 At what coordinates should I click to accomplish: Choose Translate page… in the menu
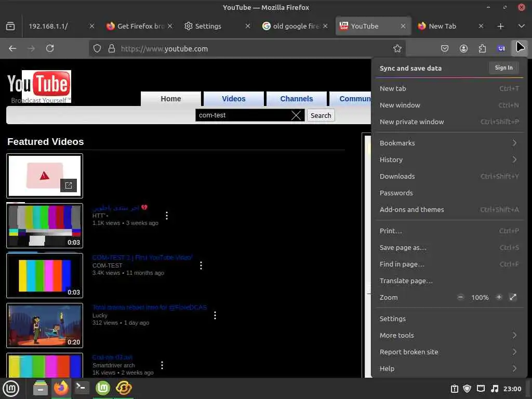pyautogui.click(x=449, y=281)
